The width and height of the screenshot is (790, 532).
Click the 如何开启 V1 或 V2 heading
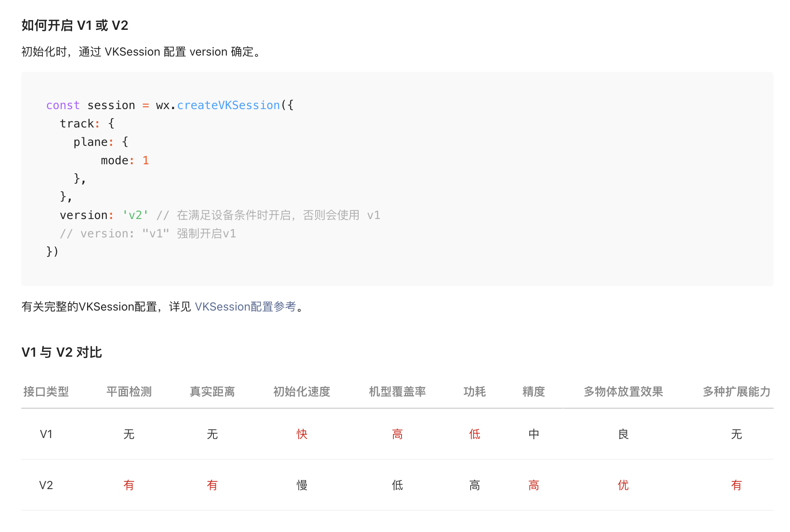click(75, 25)
